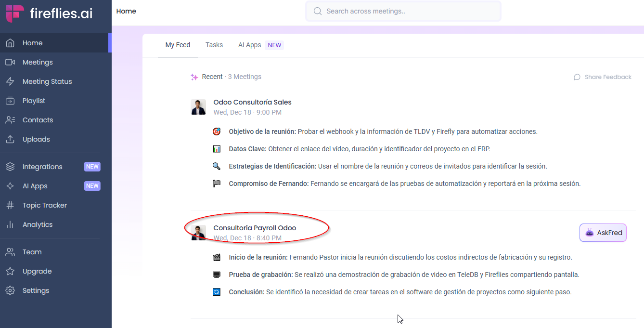The height and width of the screenshot is (328, 644).
Task: Click the Analytics bar chart icon
Action: click(x=10, y=224)
